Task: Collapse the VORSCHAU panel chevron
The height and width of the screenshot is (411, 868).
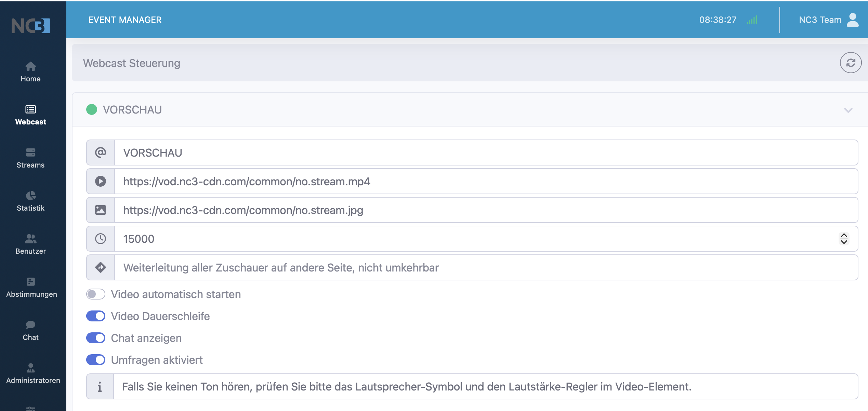Action: pos(848,110)
